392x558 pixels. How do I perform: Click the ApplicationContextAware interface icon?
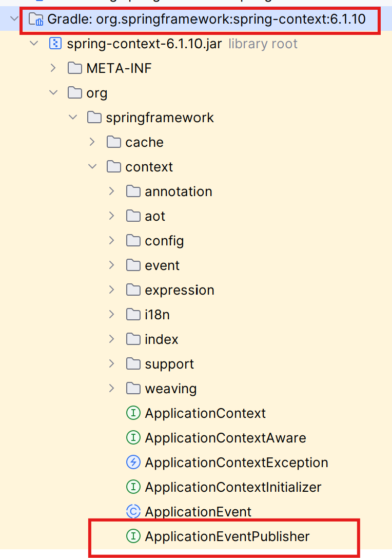point(133,438)
